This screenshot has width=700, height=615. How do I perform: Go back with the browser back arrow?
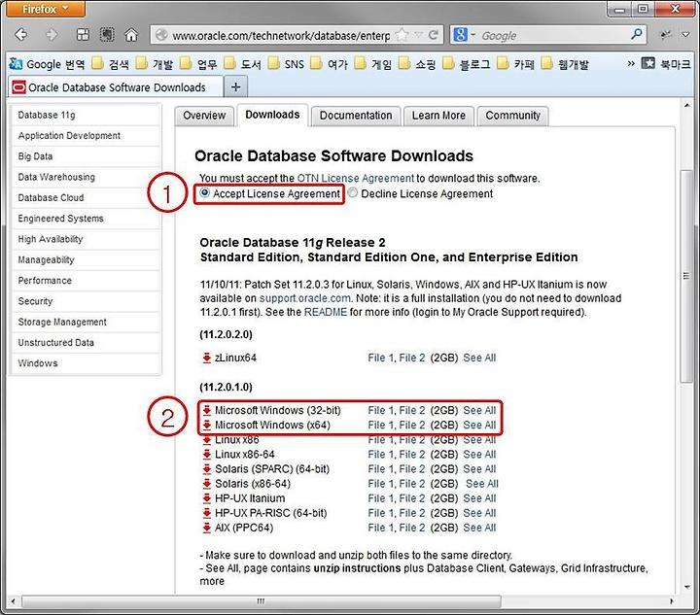[21, 34]
